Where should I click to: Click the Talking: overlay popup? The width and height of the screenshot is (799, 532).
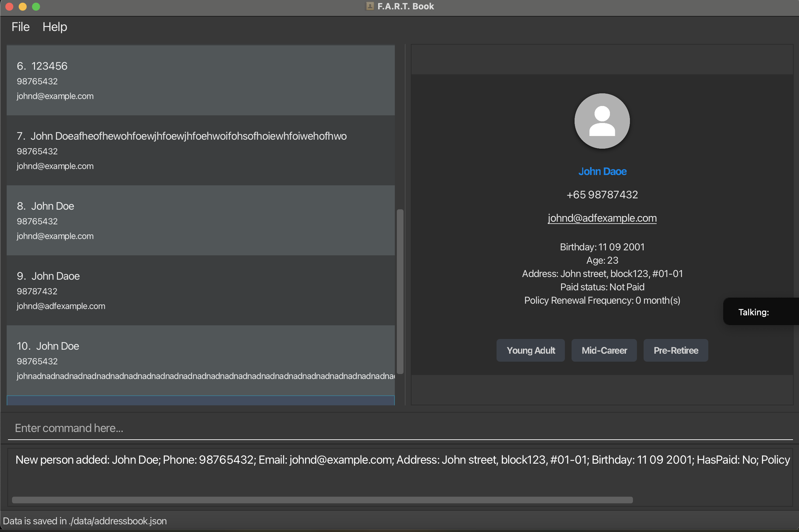click(761, 312)
